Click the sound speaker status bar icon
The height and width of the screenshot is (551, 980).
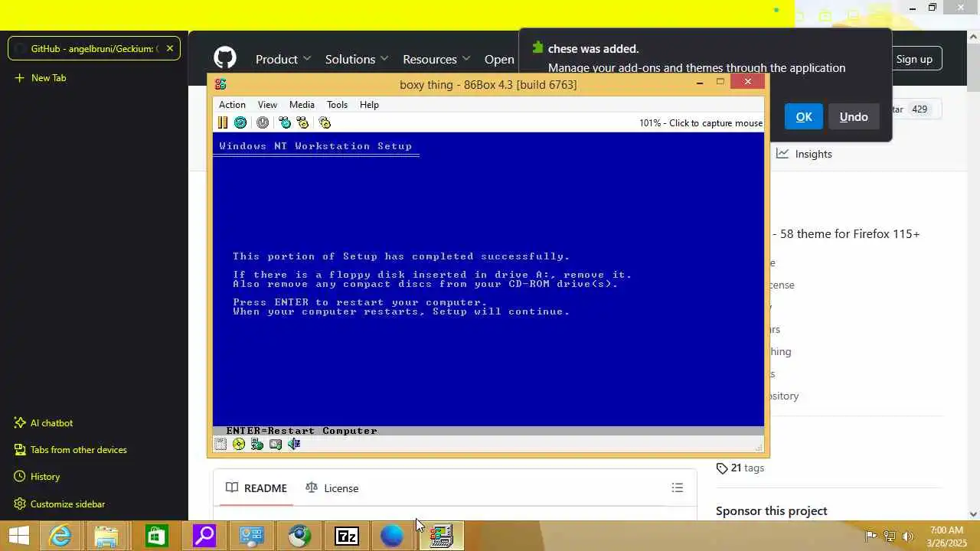point(294,444)
